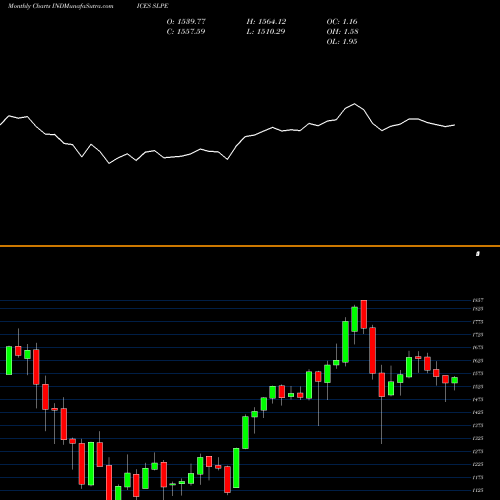Click the right end of the white line

click(x=455, y=125)
